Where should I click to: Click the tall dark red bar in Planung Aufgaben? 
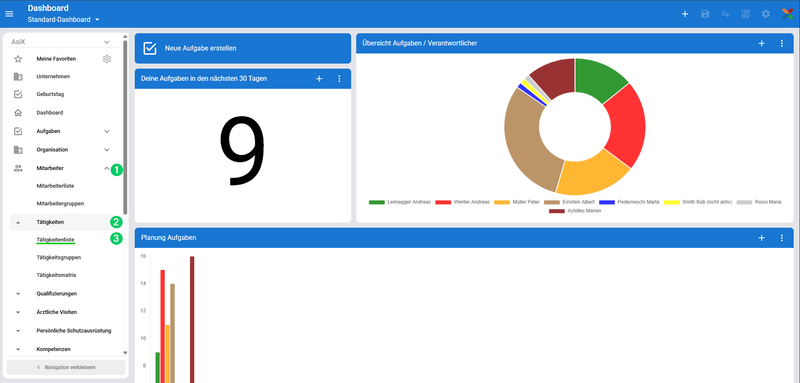(192, 319)
